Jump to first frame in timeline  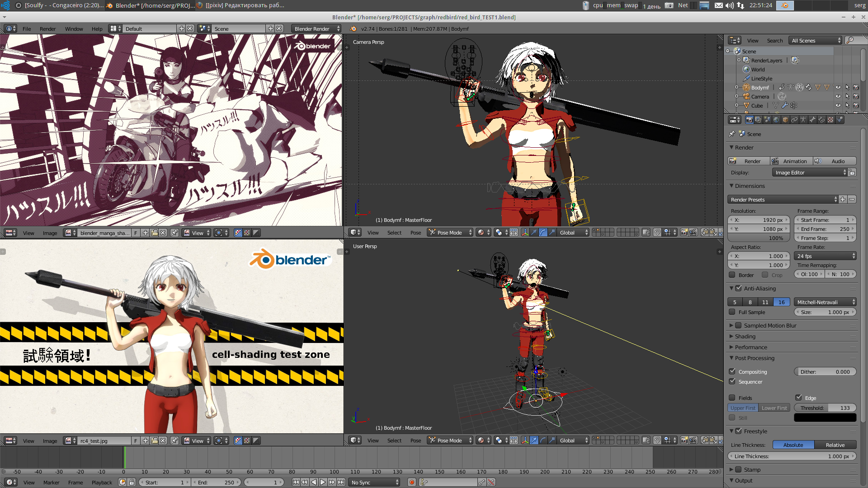[x=296, y=482]
